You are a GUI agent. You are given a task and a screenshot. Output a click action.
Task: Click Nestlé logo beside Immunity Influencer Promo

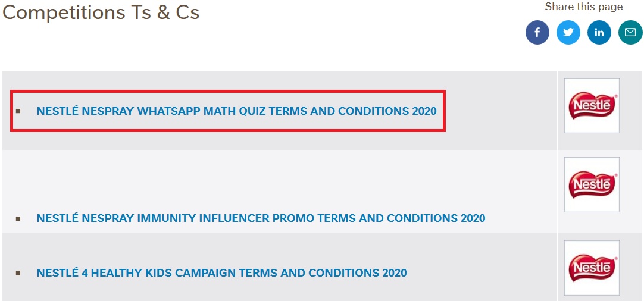(592, 184)
